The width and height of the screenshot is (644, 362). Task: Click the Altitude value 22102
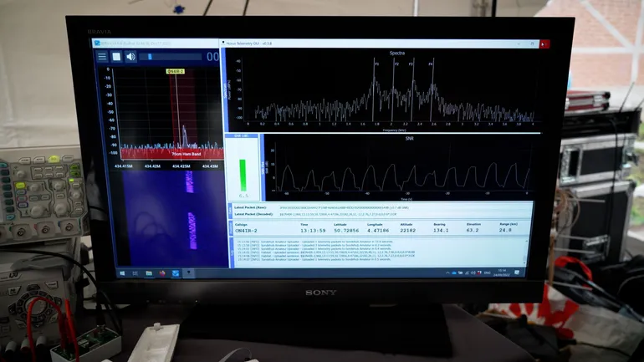(407, 230)
